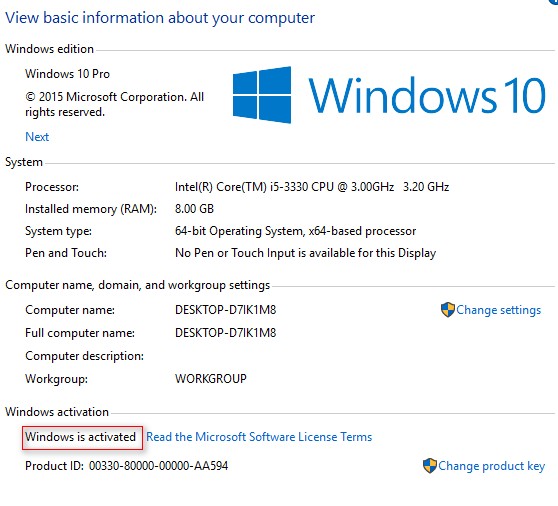The width and height of the screenshot is (558, 506).
Task: Click the System type: label
Action: click(x=58, y=231)
